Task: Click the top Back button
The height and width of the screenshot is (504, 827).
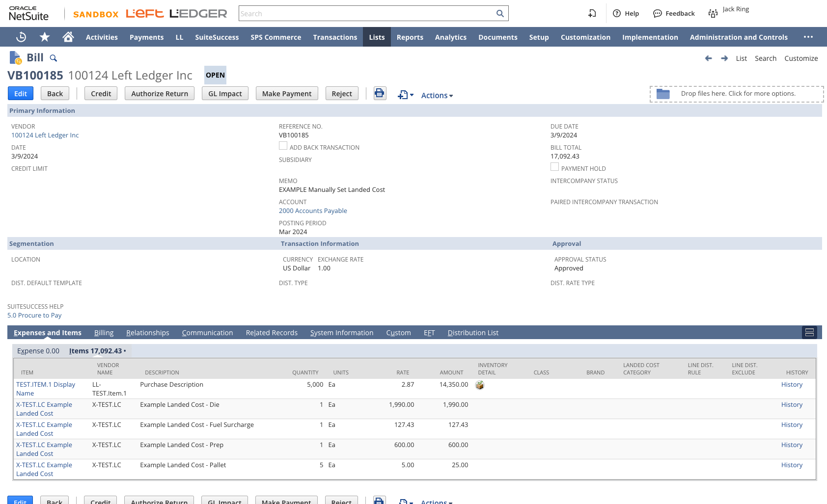Action: click(x=55, y=93)
